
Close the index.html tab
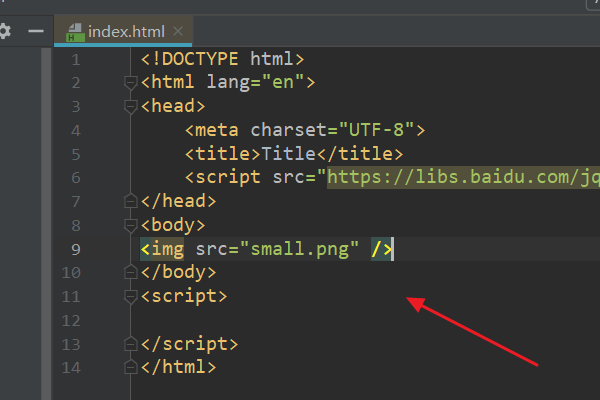(x=178, y=31)
